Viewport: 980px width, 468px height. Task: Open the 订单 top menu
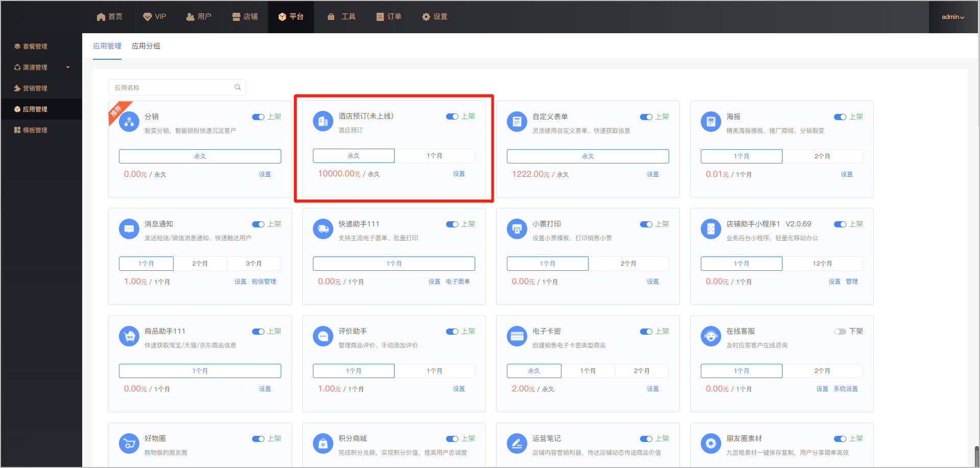[389, 17]
